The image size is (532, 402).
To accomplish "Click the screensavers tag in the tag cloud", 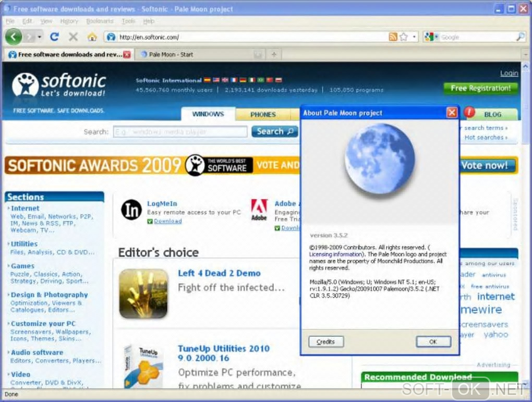I will point(484,324).
